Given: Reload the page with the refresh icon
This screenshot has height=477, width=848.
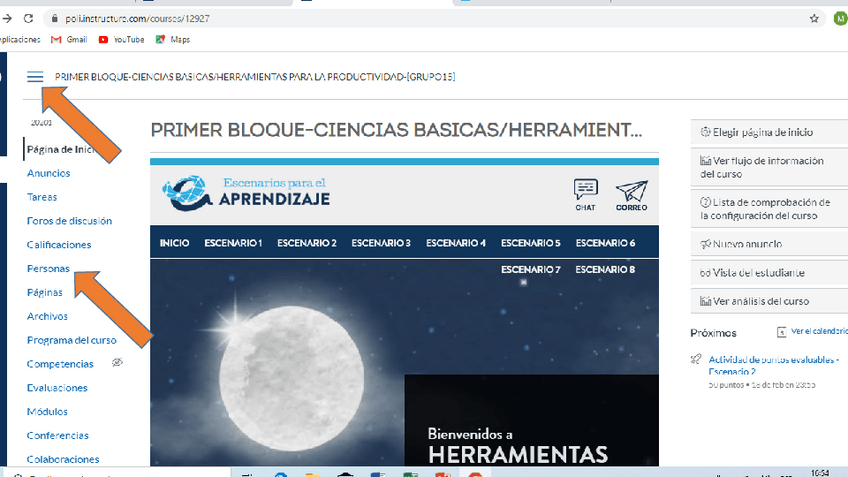Looking at the screenshot, I should tap(28, 19).
